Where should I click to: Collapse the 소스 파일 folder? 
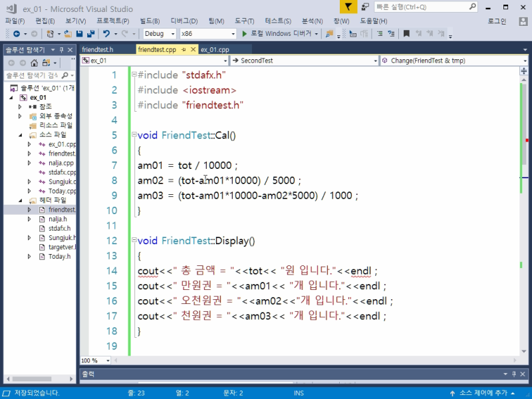(x=21, y=135)
